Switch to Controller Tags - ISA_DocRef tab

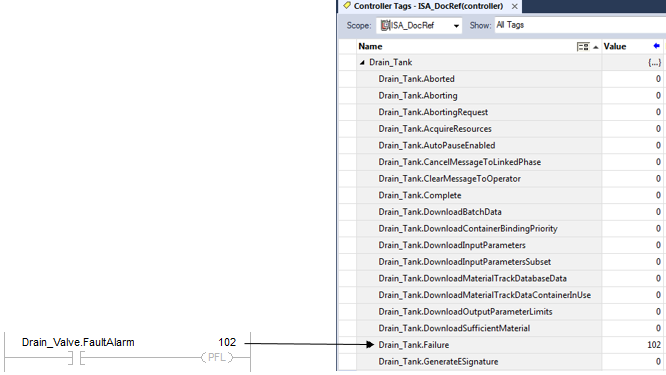coord(428,6)
